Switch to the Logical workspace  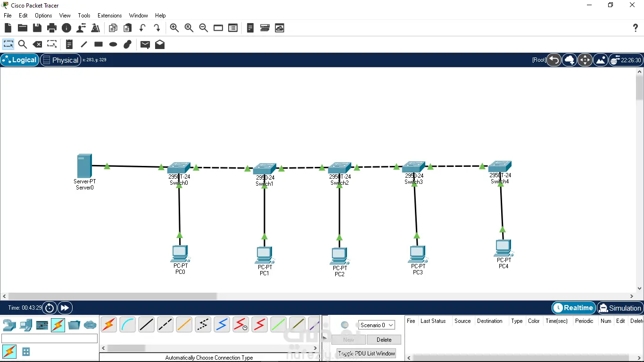pos(20,60)
